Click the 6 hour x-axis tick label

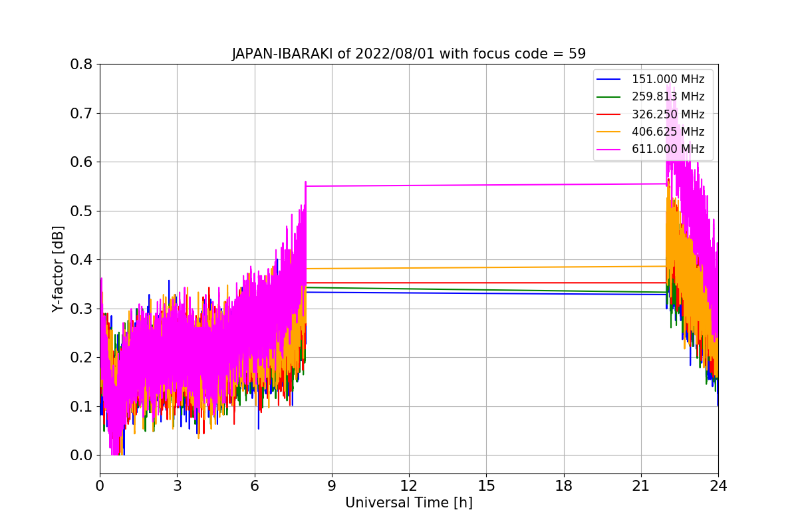tap(254, 485)
